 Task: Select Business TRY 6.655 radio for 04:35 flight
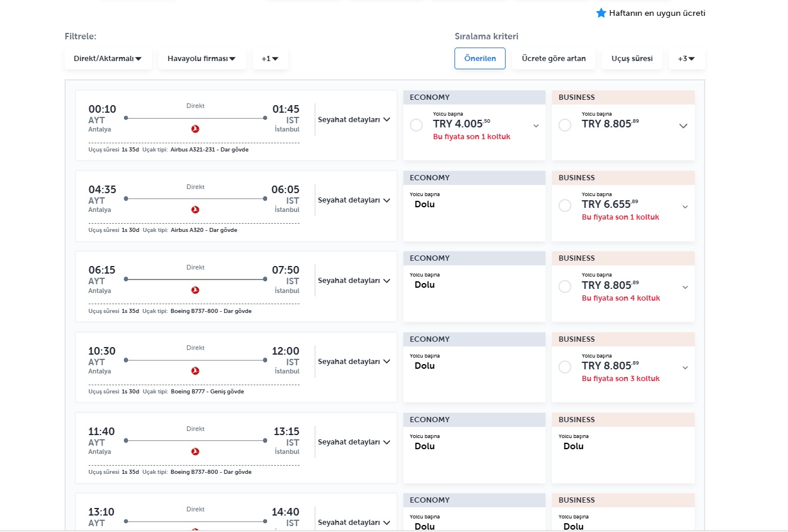point(565,206)
